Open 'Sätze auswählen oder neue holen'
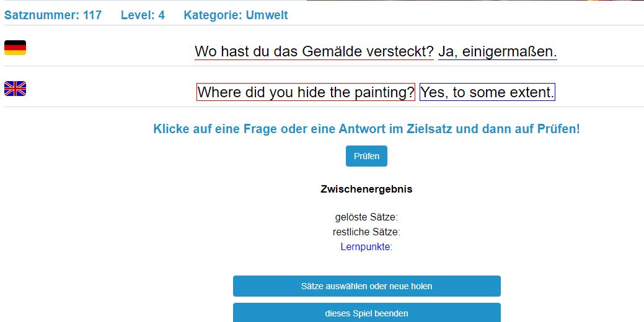Screen dimensions: 644x322 (366, 286)
